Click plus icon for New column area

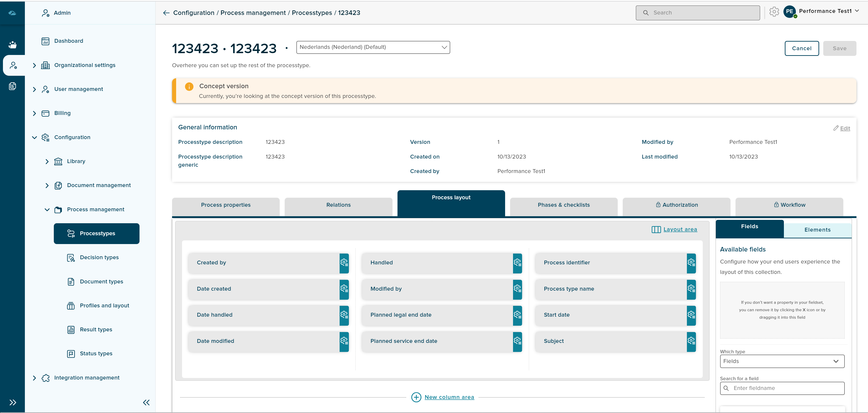pos(416,397)
